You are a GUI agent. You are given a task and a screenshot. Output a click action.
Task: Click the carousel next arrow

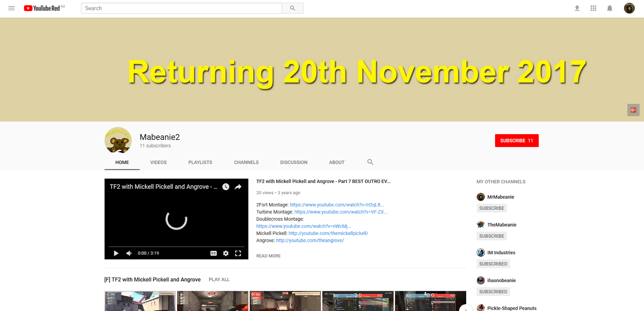tap(466, 308)
